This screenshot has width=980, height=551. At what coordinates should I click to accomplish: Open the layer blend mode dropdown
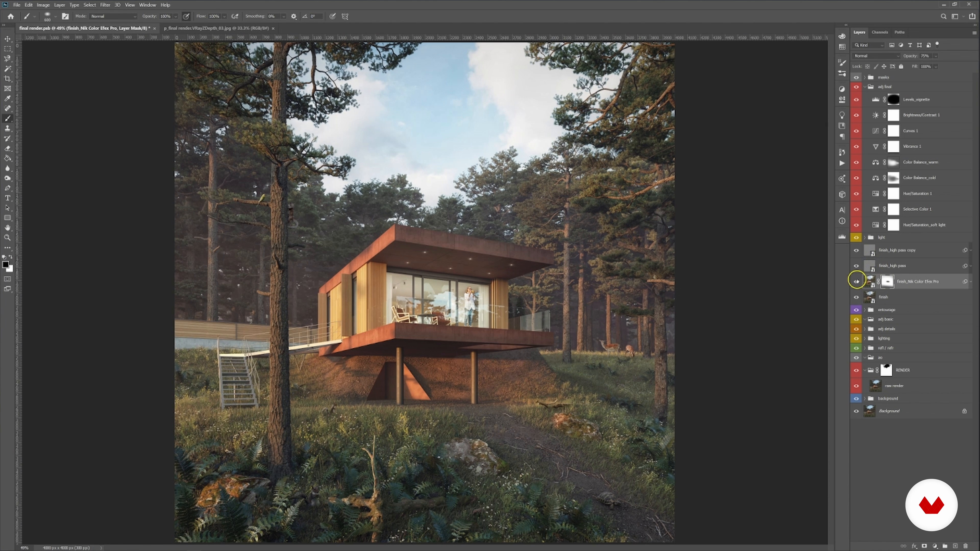pos(877,56)
